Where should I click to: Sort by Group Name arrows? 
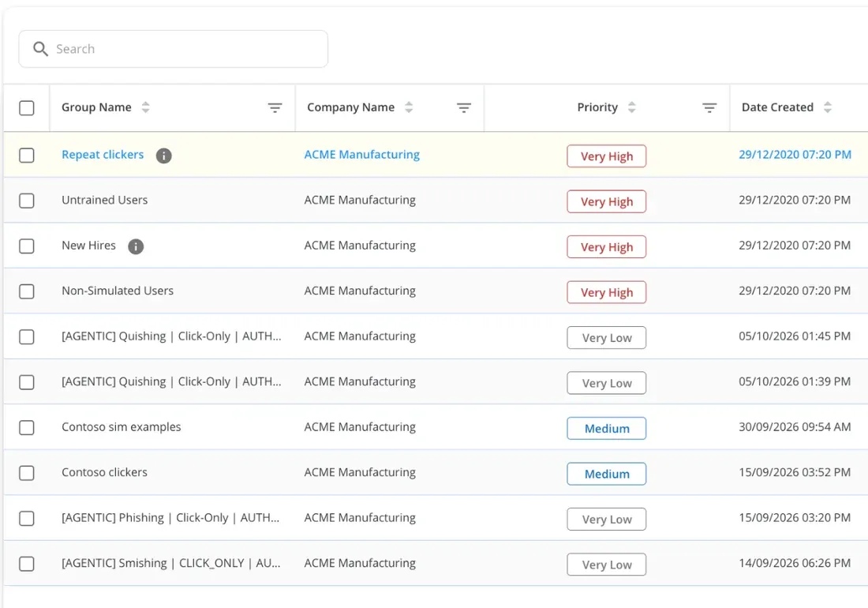pyautogui.click(x=146, y=107)
